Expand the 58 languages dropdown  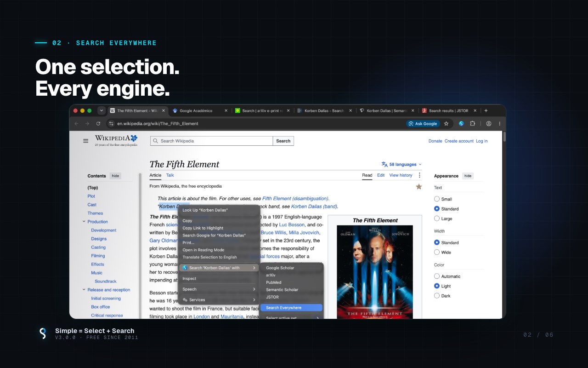point(401,164)
